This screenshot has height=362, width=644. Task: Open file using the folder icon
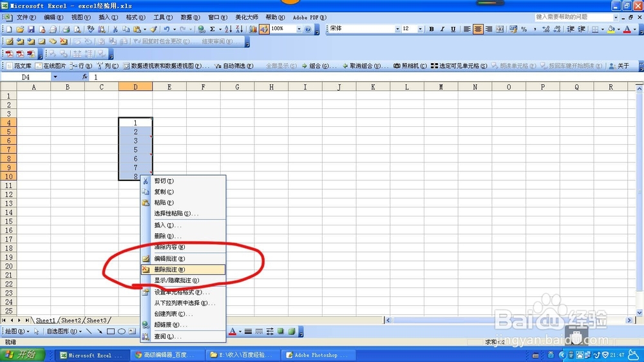coord(20,29)
